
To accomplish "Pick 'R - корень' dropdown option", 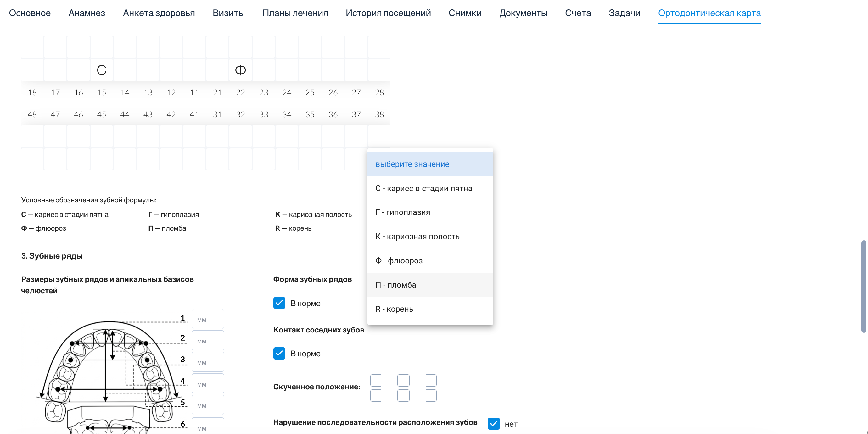I will point(430,309).
